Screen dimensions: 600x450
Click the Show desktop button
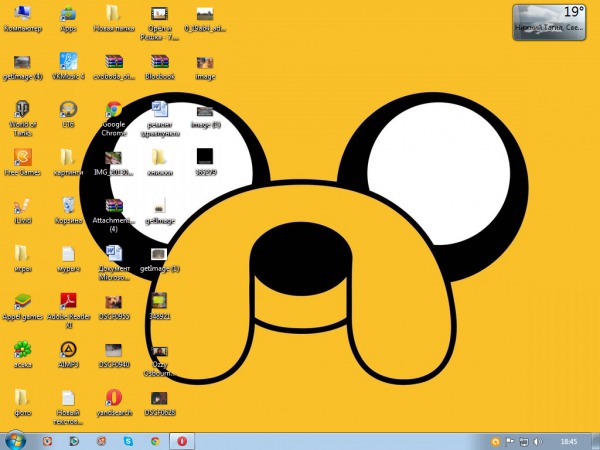596,442
